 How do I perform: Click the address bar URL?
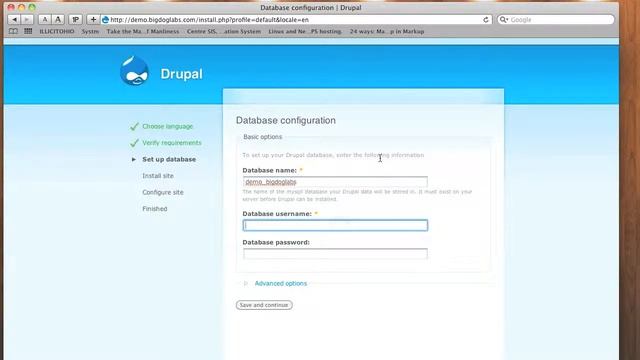click(209, 20)
